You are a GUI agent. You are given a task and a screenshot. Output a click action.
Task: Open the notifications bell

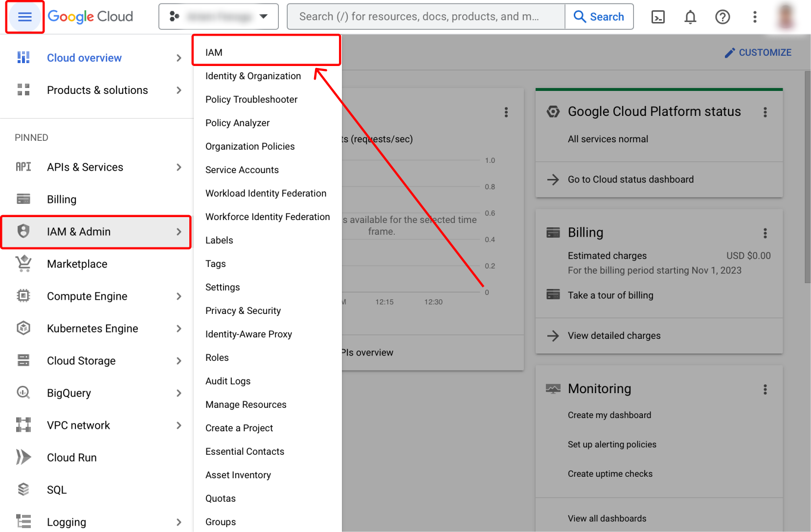point(690,17)
